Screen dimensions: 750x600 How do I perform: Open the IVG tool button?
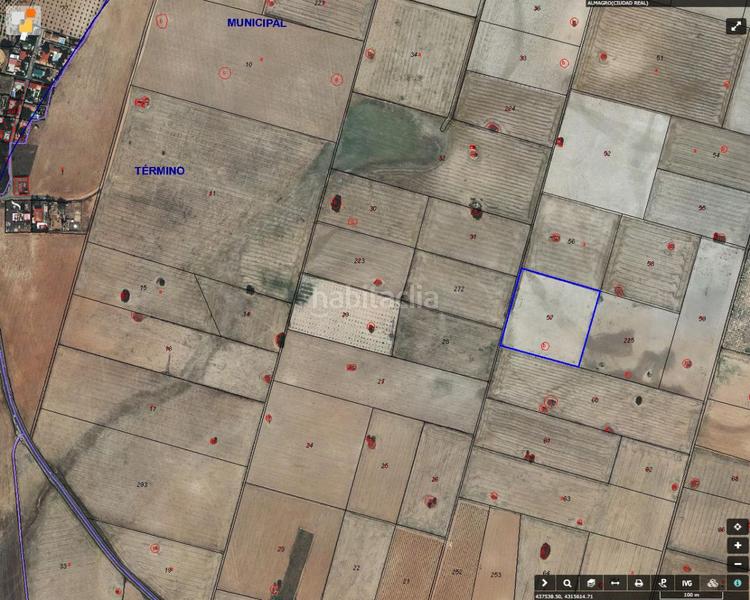click(687, 582)
